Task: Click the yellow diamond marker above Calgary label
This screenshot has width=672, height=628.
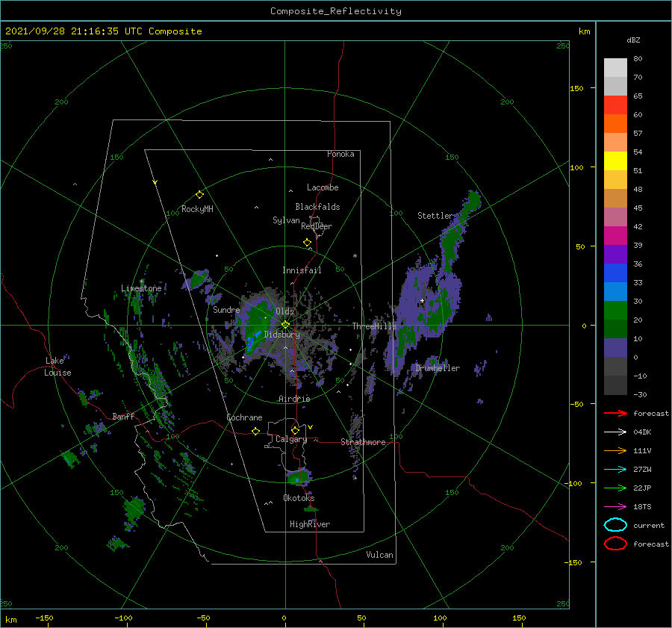Action: click(x=295, y=430)
